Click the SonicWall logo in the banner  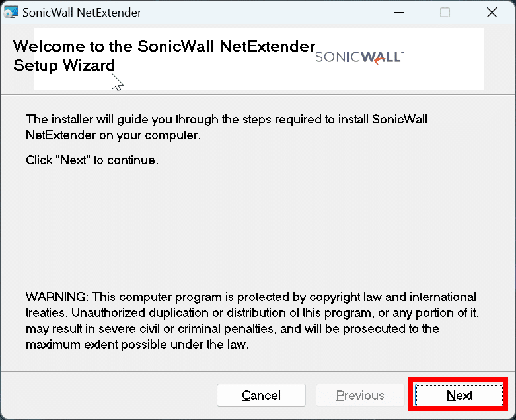[359, 57]
